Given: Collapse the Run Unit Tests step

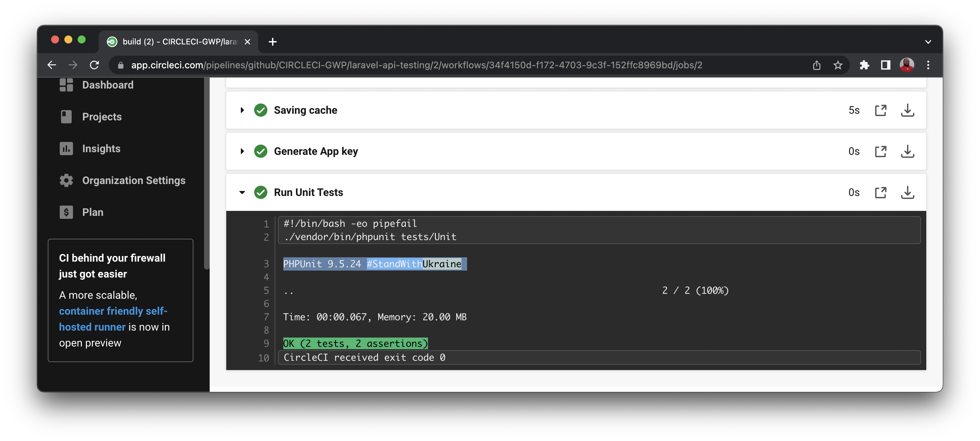Looking at the screenshot, I should coord(242,192).
